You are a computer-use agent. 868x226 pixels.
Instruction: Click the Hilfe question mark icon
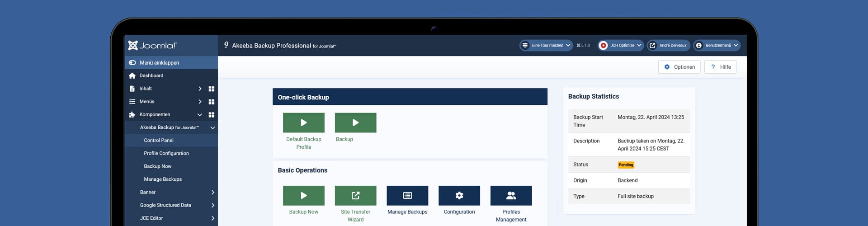click(713, 67)
